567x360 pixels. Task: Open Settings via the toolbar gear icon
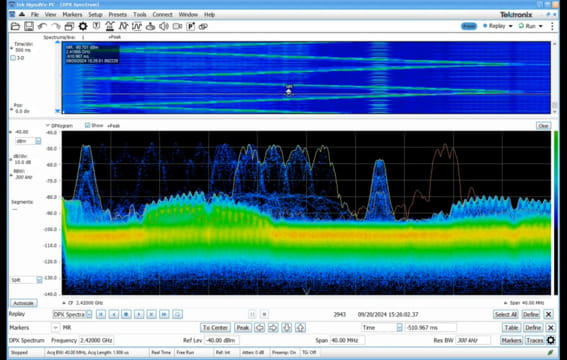83,26
